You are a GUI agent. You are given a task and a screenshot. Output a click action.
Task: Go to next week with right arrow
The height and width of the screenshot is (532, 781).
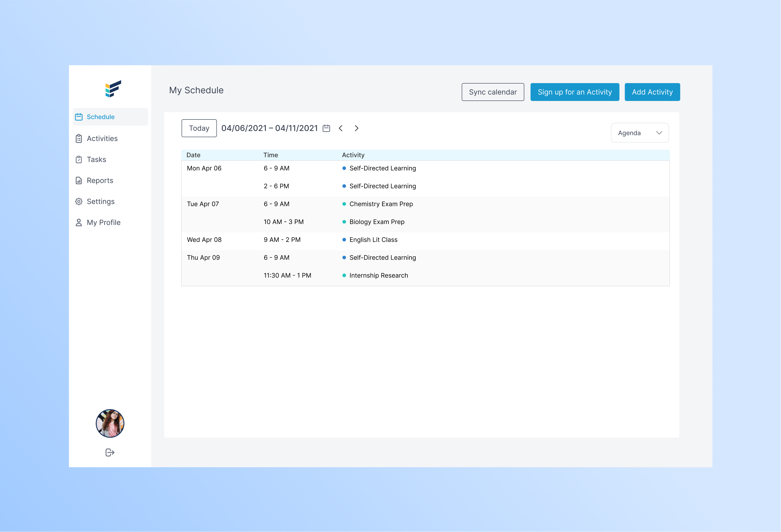tap(357, 128)
